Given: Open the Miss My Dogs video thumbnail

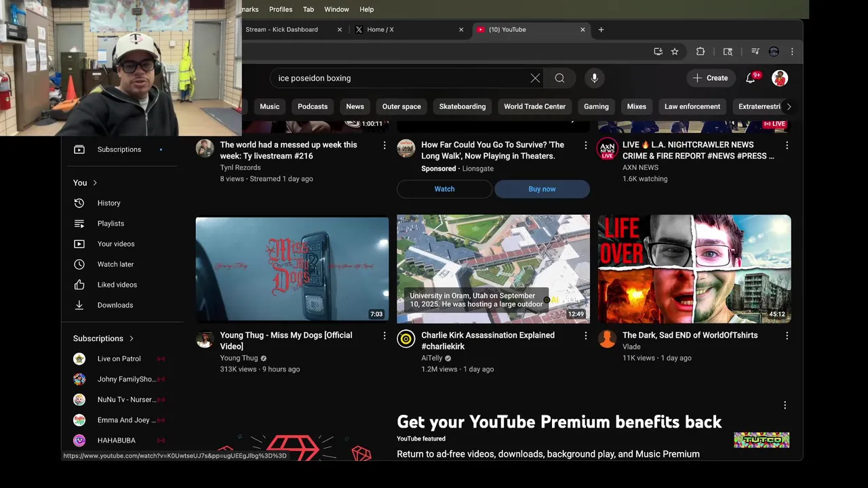Looking at the screenshot, I should 292,269.
